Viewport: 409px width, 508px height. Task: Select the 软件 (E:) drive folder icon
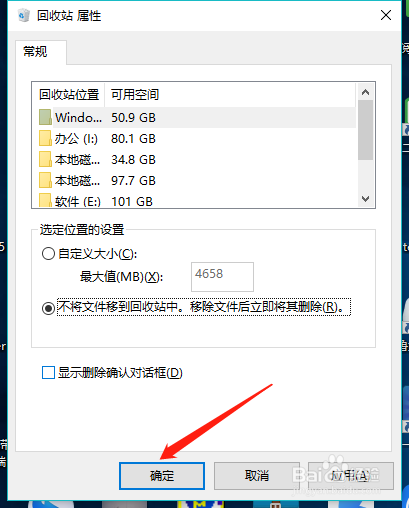[45, 201]
